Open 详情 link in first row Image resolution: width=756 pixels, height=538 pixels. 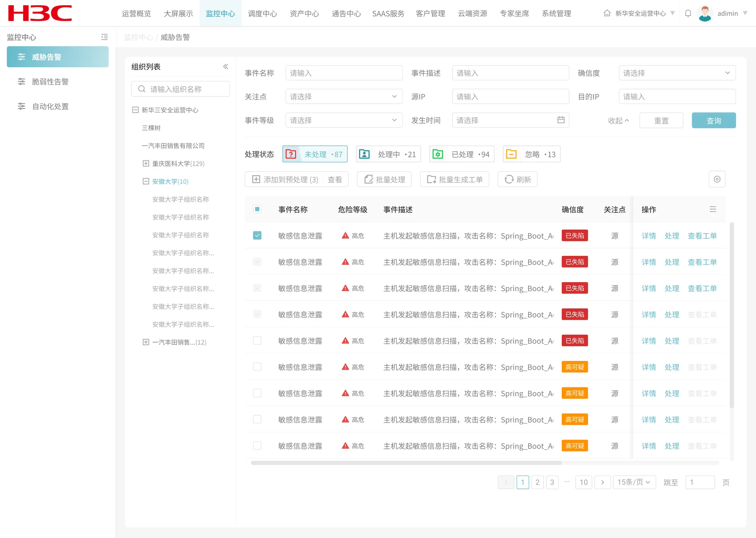(649, 236)
